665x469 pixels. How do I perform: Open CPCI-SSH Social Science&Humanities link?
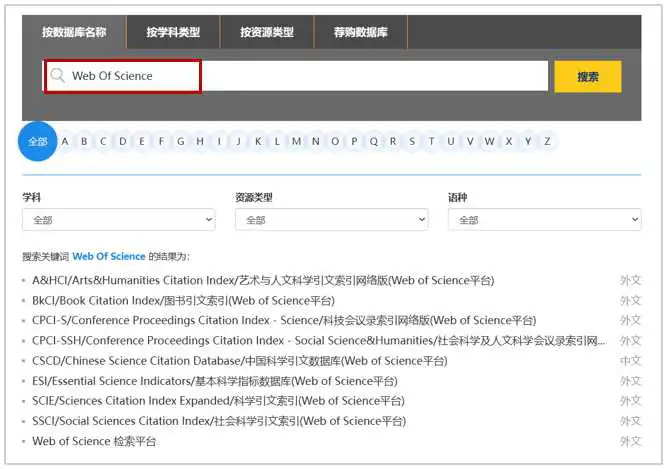(319, 341)
